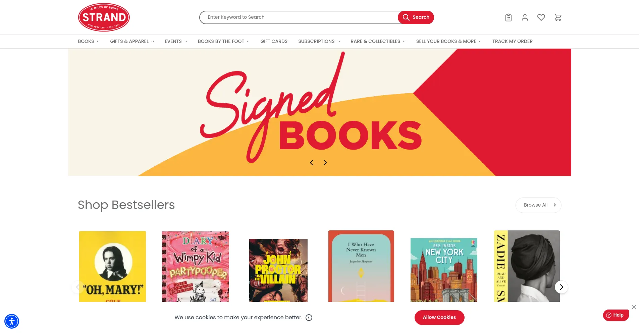Open the shopping cart icon

point(558,17)
